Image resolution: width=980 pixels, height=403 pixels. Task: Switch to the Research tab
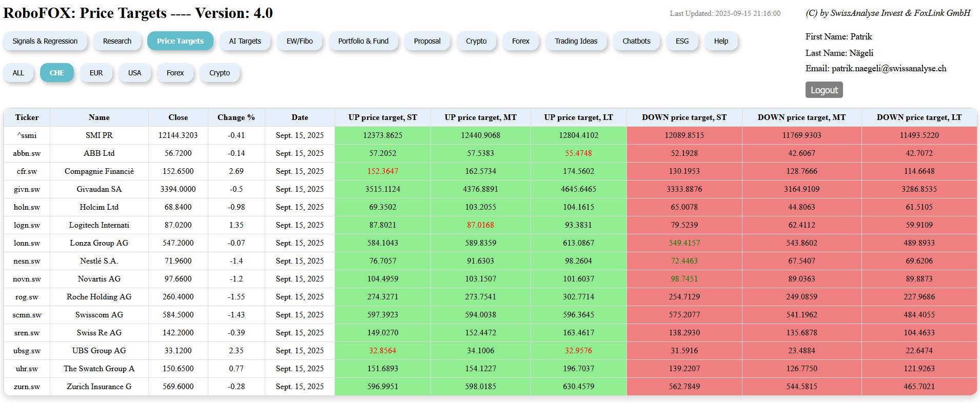[117, 41]
